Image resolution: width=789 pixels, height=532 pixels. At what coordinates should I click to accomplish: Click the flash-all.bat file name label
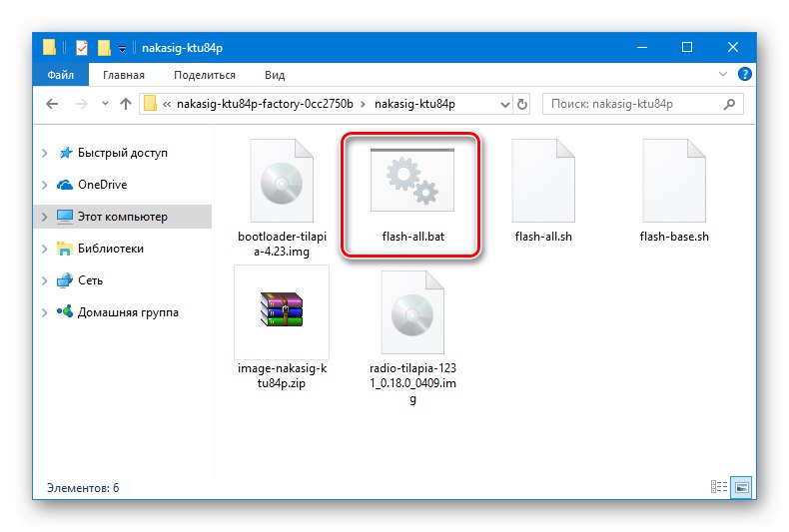point(413,237)
